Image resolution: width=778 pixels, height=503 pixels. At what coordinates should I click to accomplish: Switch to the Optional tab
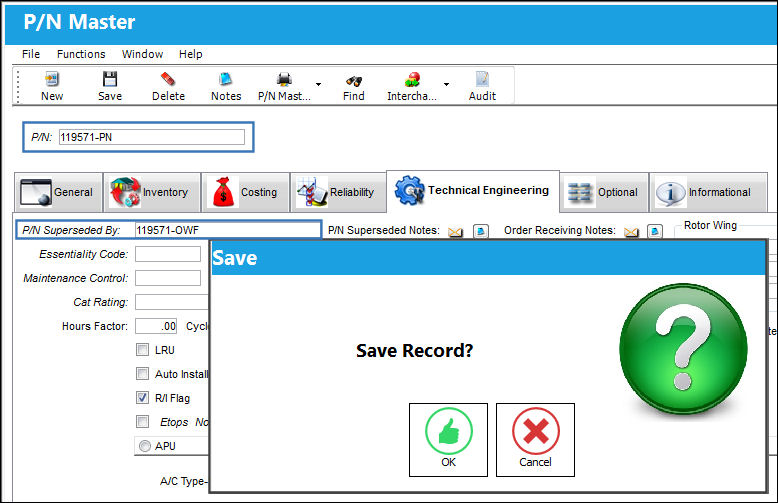pyautogui.click(x=604, y=192)
